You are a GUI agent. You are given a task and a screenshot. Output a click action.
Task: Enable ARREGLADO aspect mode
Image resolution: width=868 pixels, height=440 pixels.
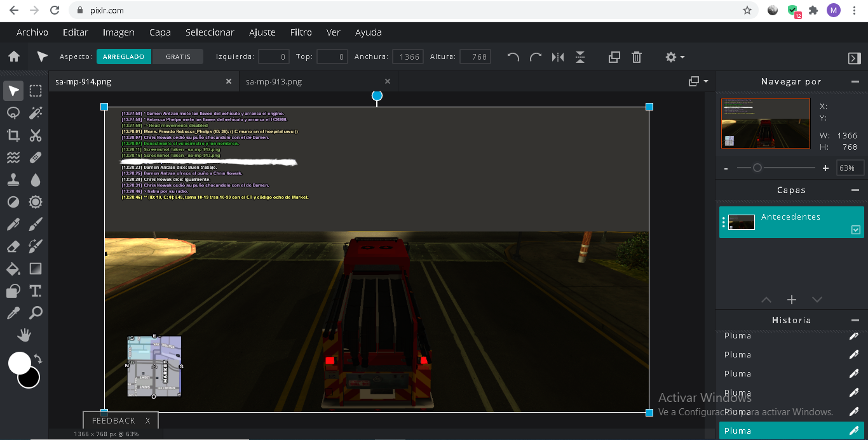coord(124,57)
